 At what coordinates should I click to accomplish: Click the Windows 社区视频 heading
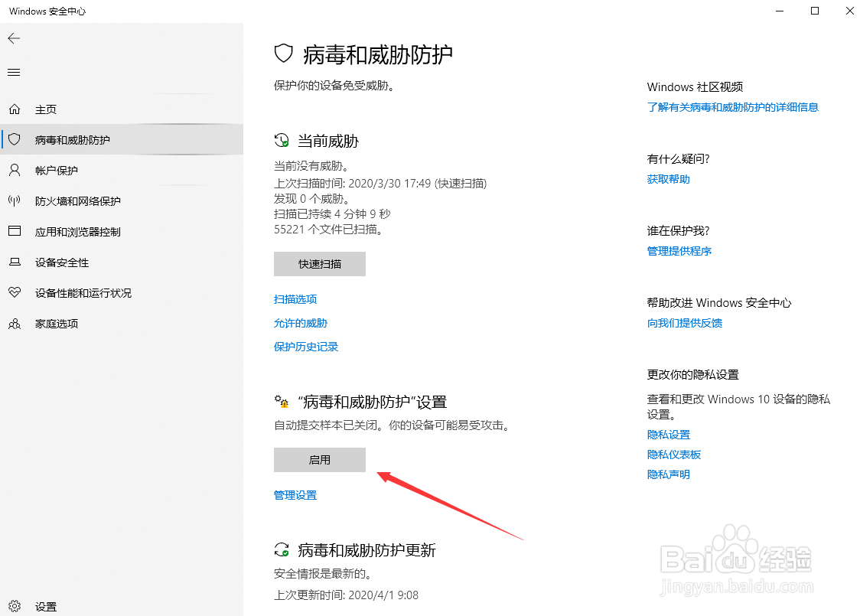point(695,86)
